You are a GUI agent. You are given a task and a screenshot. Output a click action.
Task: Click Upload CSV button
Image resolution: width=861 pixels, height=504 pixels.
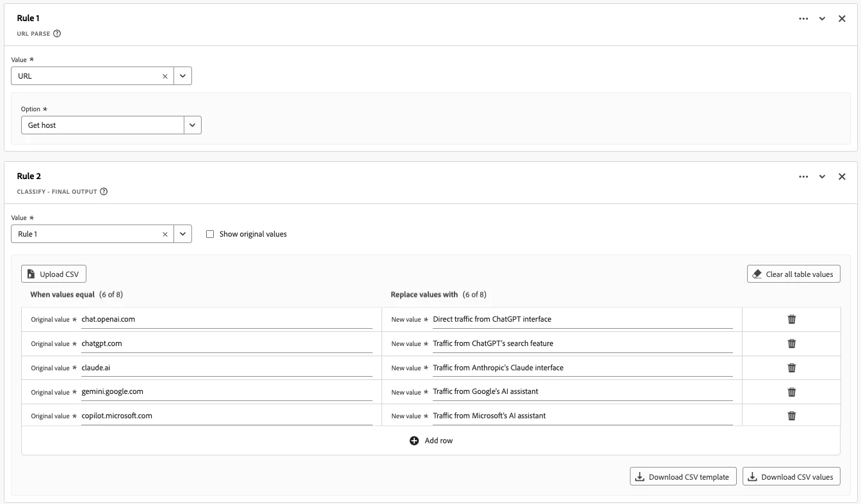[54, 274]
